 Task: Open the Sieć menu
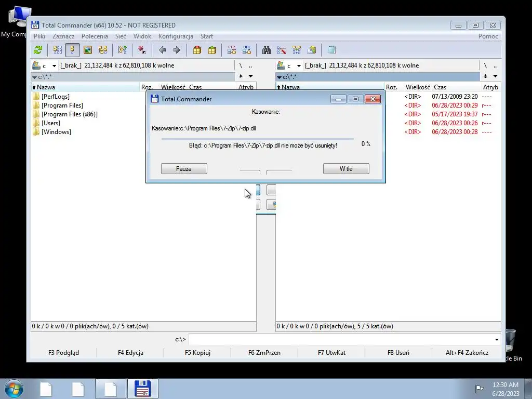tap(121, 36)
